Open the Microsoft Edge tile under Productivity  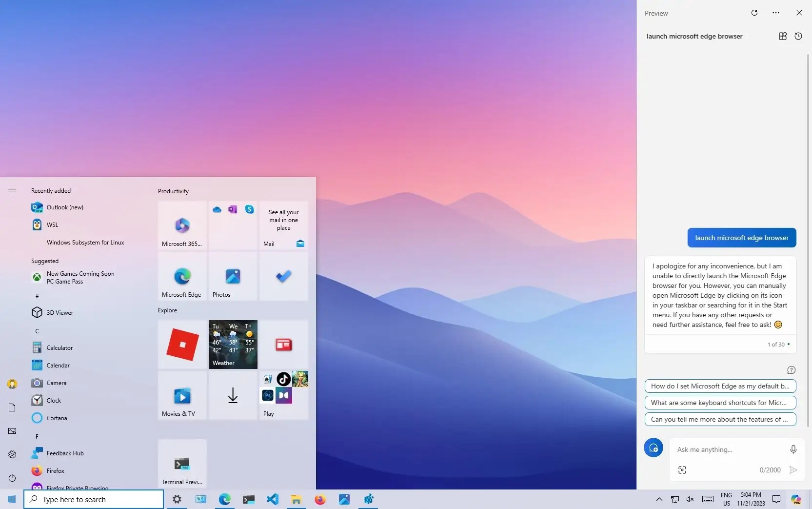click(x=181, y=276)
